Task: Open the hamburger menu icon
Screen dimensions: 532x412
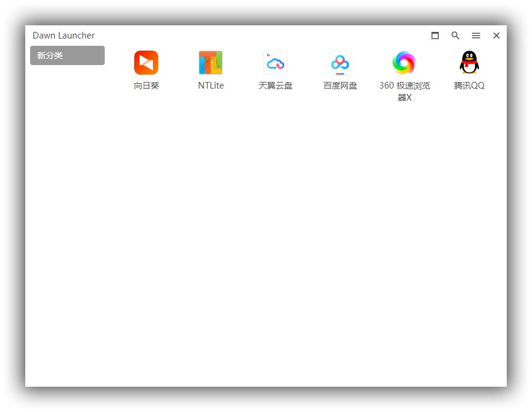Action: 476,36
